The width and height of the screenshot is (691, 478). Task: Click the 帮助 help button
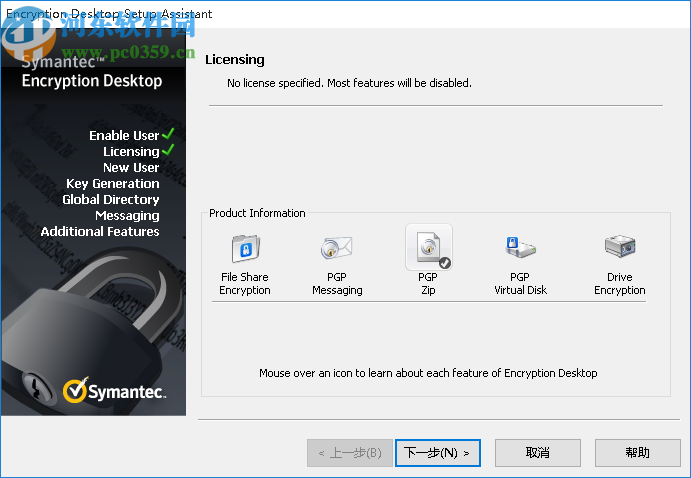tap(638, 452)
